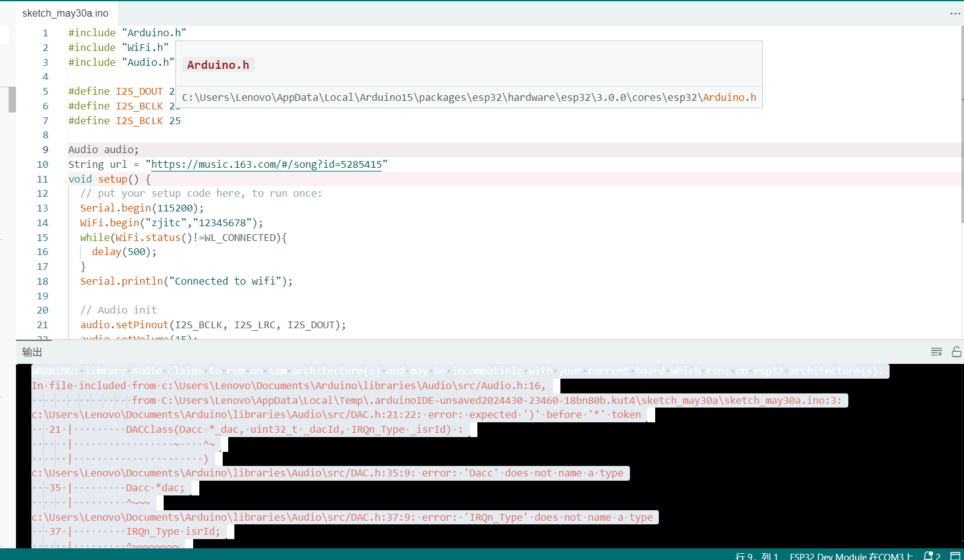Click the 'Audio audio;' code line
The height and width of the screenshot is (560, 964).
tap(103, 149)
